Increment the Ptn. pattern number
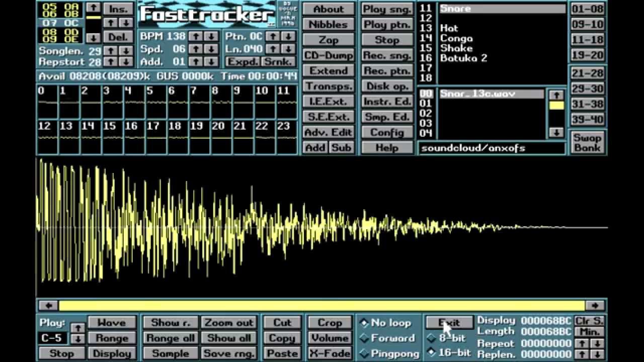644x362 pixels. point(272,36)
